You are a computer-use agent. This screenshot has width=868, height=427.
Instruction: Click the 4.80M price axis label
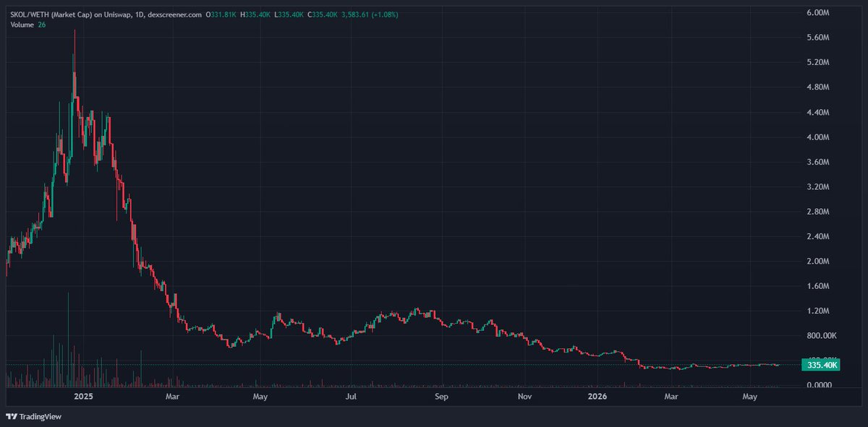tap(817, 87)
